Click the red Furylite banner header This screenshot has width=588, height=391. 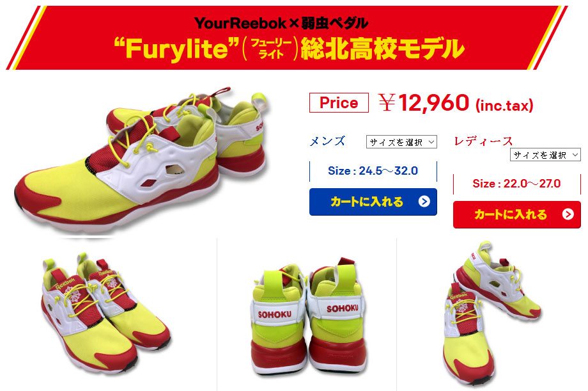[x=287, y=38]
